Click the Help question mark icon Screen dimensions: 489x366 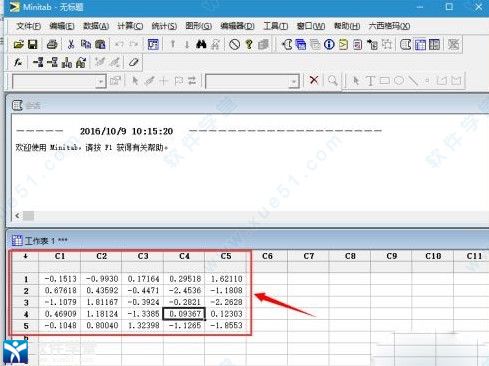(x=249, y=44)
